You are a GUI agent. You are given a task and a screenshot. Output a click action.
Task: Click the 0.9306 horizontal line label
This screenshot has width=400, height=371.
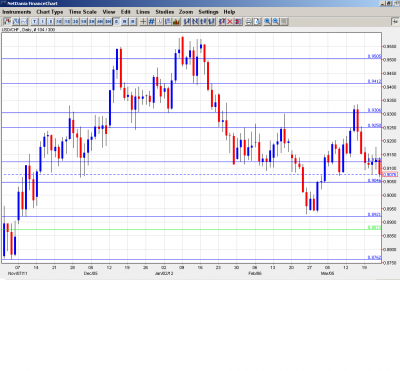(x=374, y=110)
